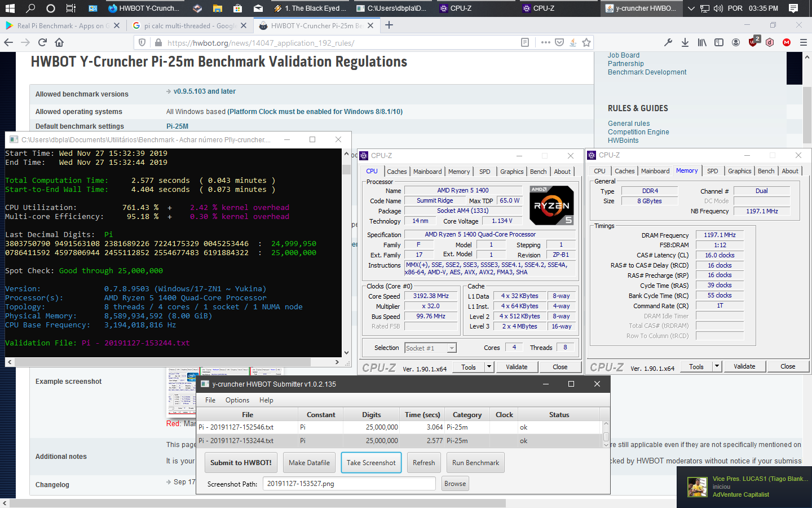This screenshot has width=812, height=508.
Task: Open Cortana circle icon in taskbar
Action: pos(51,8)
